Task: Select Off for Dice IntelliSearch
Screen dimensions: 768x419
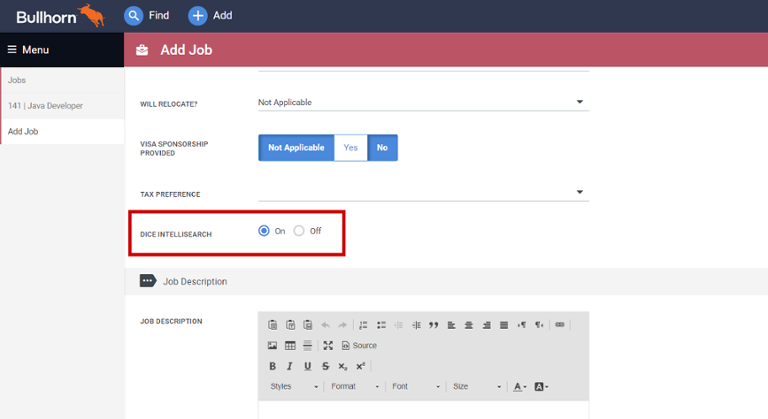Action: tap(299, 231)
